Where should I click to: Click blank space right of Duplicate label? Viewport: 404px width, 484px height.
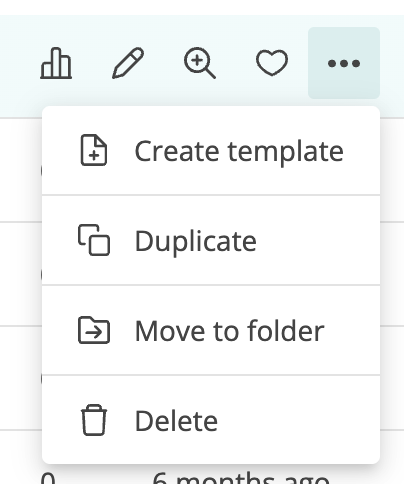tap(317, 241)
